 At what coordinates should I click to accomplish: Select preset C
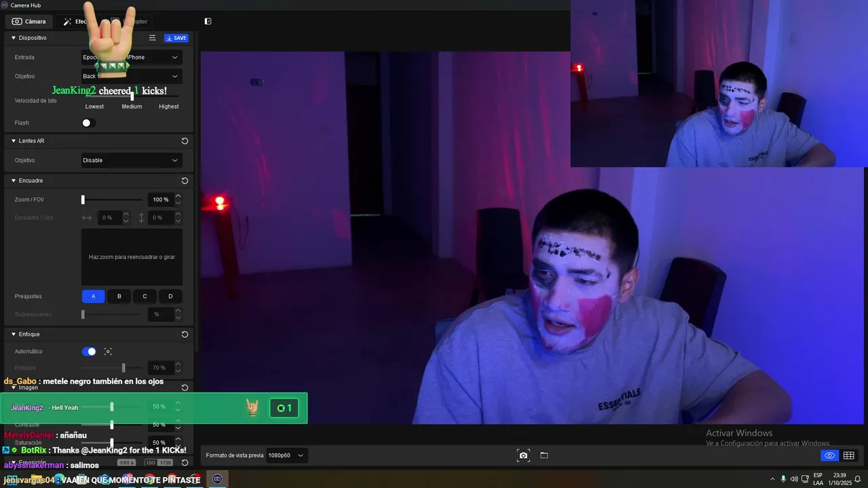[144, 296]
